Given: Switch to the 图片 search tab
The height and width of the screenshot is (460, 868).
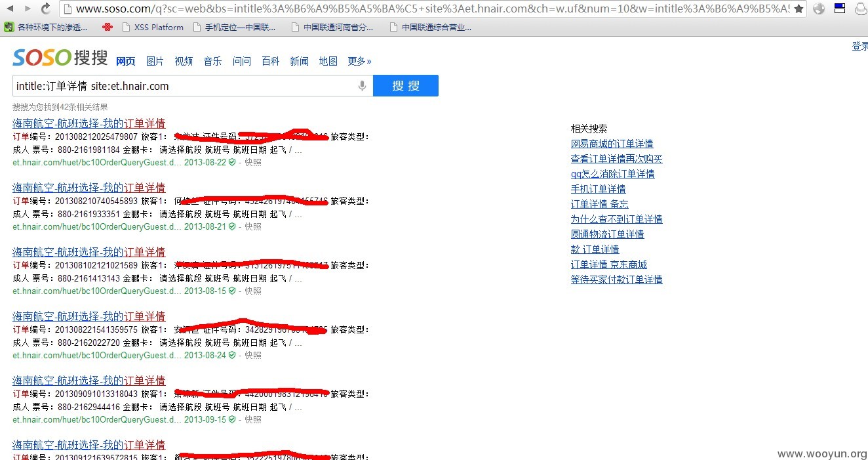Looking at the screenshot, I should (x=155, y=61).
